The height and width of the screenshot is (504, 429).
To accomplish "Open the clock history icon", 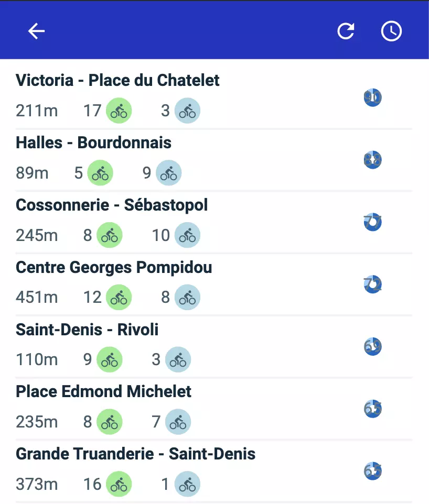I will (x=391, y=31).
